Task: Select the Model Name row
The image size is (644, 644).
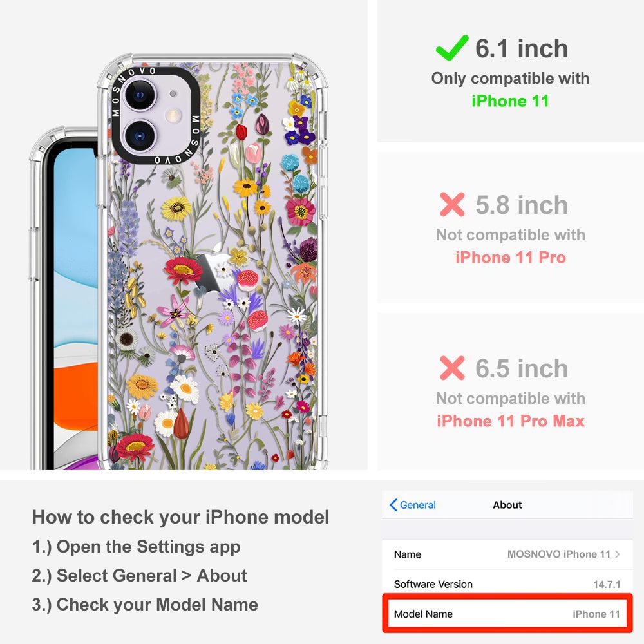Action: coord(507,614)
